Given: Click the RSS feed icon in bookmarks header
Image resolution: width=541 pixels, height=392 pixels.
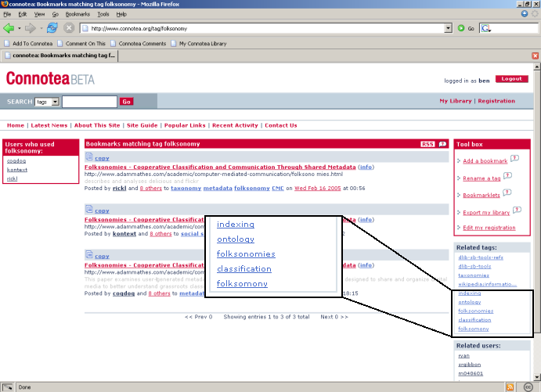Looking at the screenshot, I should coord(427,144).
